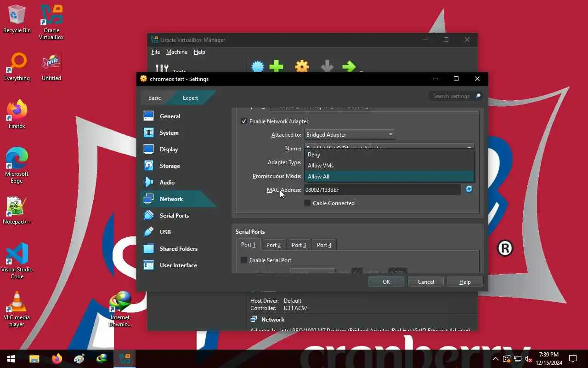The image size is (588, 368).
Task: Check the Cable Connected checkbox
Action: (307, 203)
